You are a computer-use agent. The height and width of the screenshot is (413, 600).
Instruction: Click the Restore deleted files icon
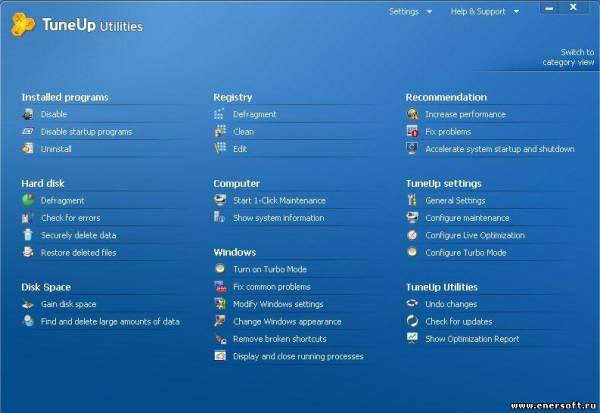click(28, 252)
